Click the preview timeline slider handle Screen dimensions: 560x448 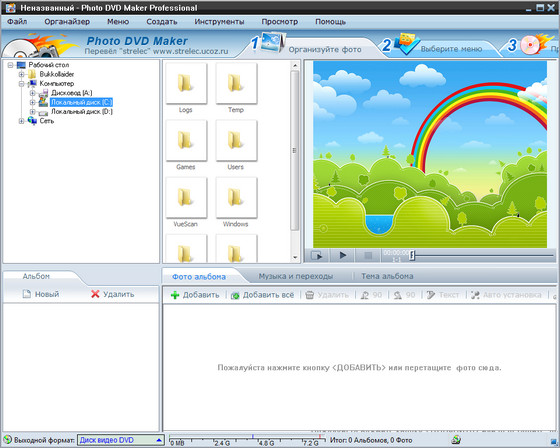pos(412,255)
